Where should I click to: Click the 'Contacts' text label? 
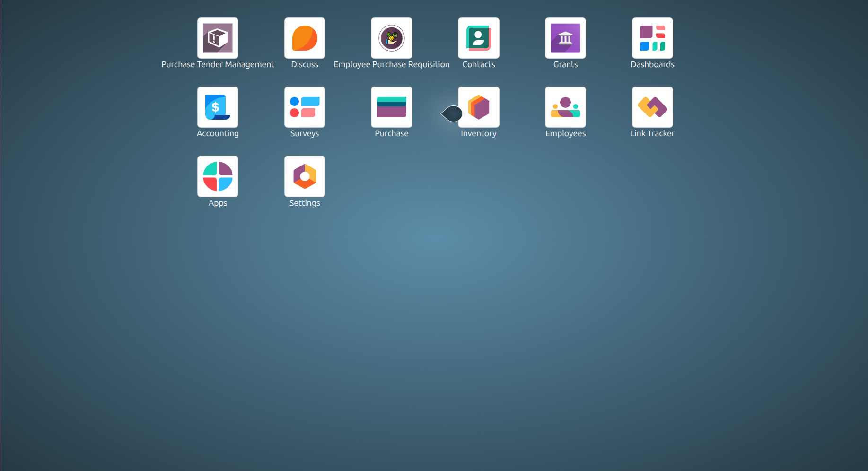point(479,64)
